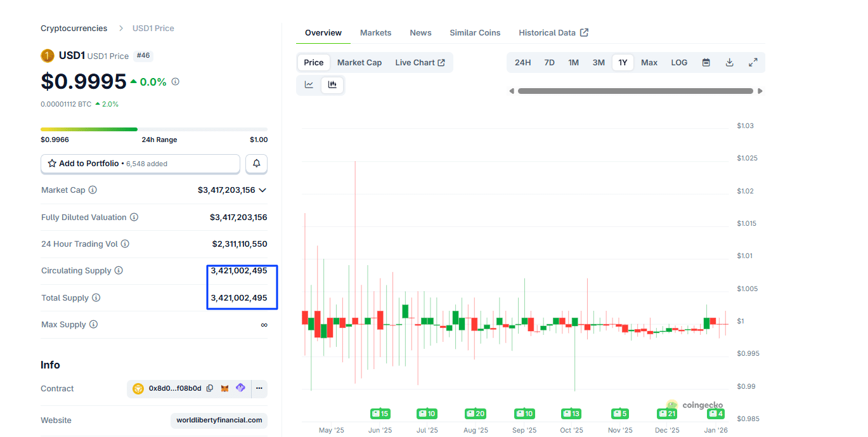Enable the 1Y time range
Image resolution: width=868 pixels, height=437 pixels.
pos(622,62)
